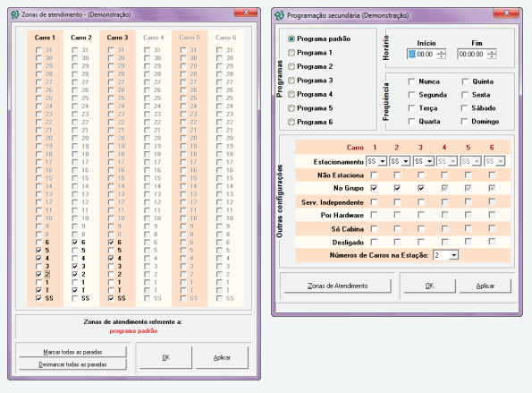This screenshot has width=532, height=393.
Task: Open the Zonas de Atendimento button
Action: pos(338,286)
